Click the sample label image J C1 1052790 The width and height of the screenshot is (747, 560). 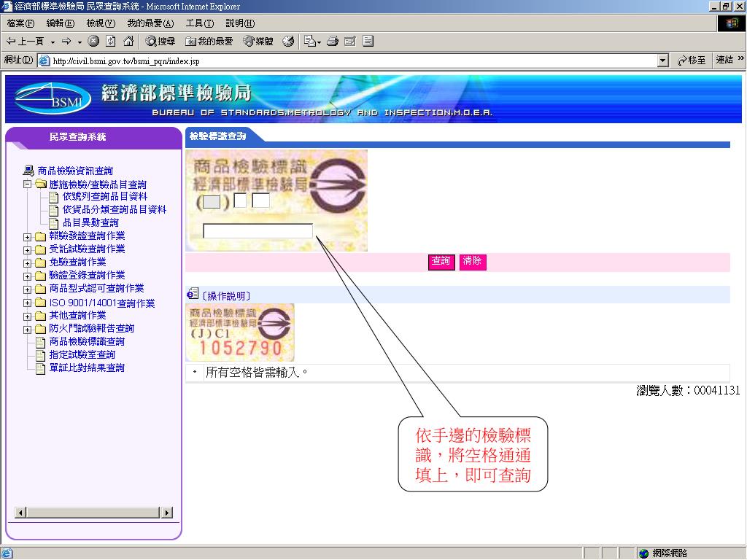click(x=239, y=332)
